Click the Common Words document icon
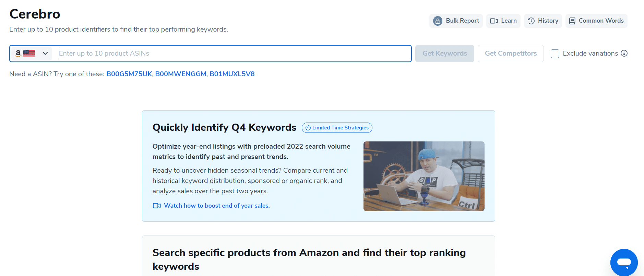Screen dimensions: 644x276 pos(572,21)
